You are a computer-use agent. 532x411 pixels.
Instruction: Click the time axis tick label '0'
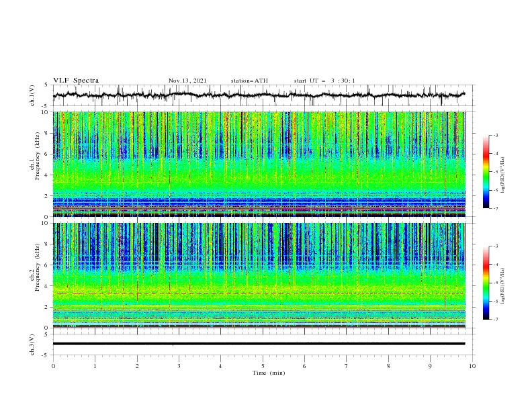coord(53,366)
